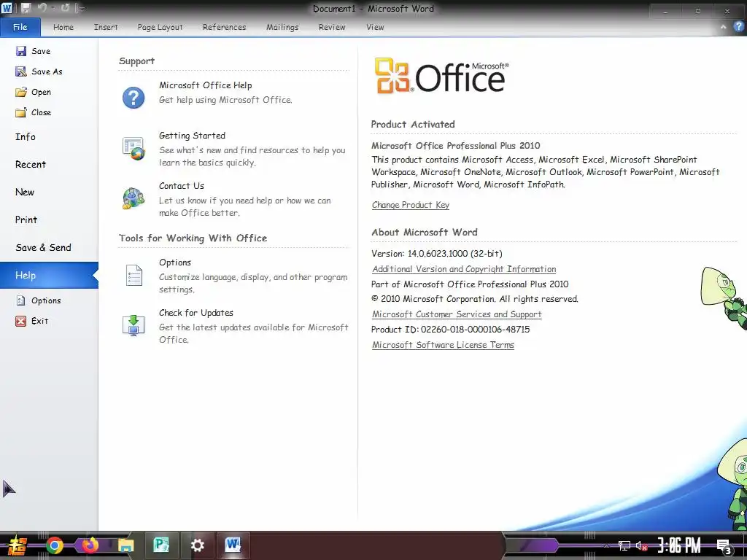
Task: Click the Options document icon under Tools
Action: click(134, 275)
